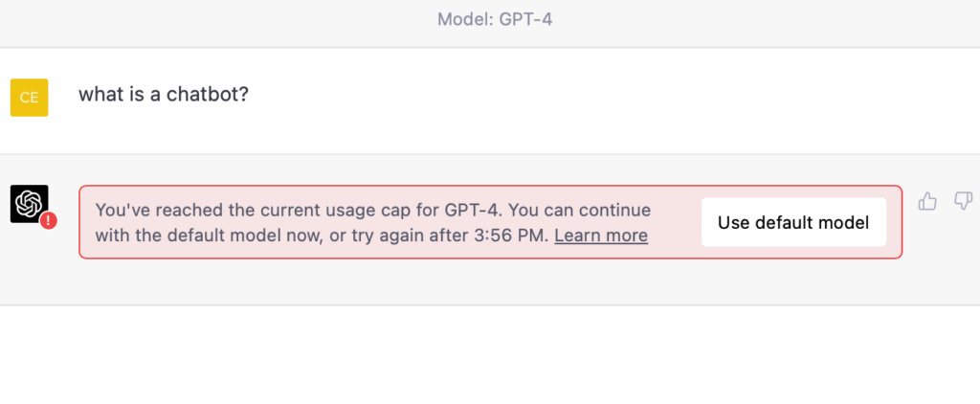Click the header bar right of the model label
This screenshot has width=980, height=404.
[x=766, y=19]
